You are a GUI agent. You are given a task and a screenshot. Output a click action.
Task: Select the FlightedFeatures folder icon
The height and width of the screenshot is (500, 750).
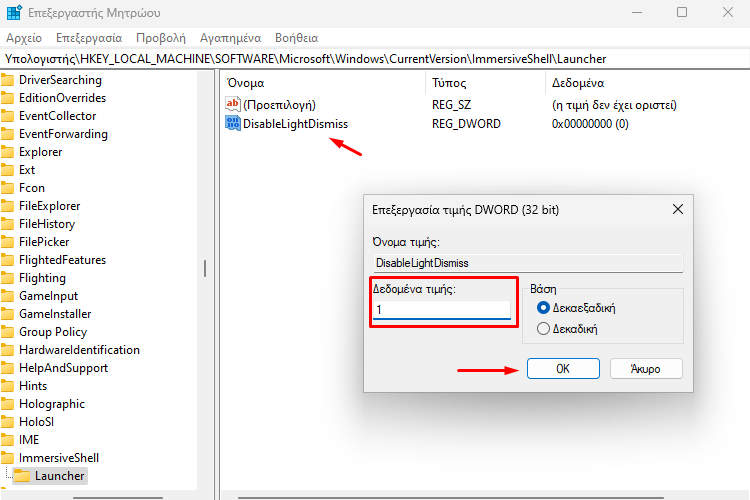[x=7, y=260]
